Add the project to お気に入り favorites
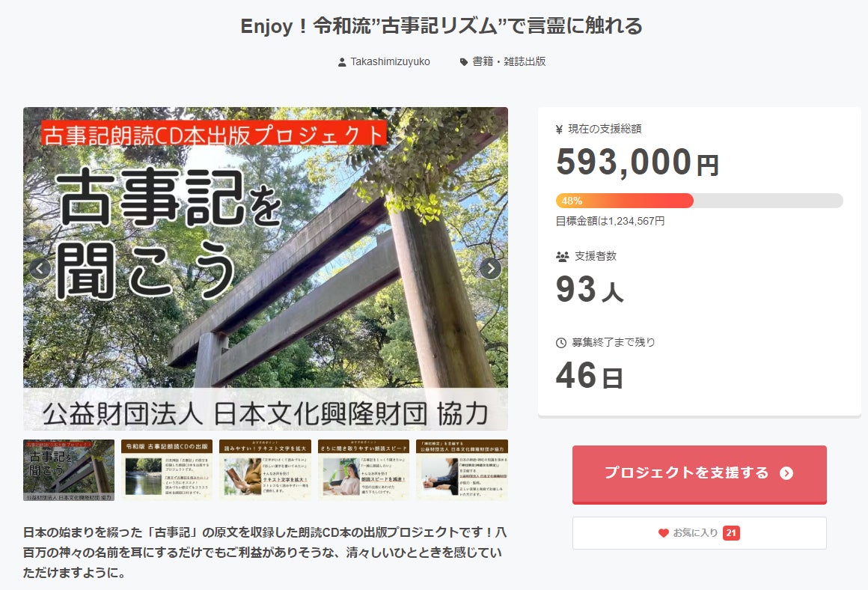Image resolution: width=868 pixels, height=590 pixels. 699,533
